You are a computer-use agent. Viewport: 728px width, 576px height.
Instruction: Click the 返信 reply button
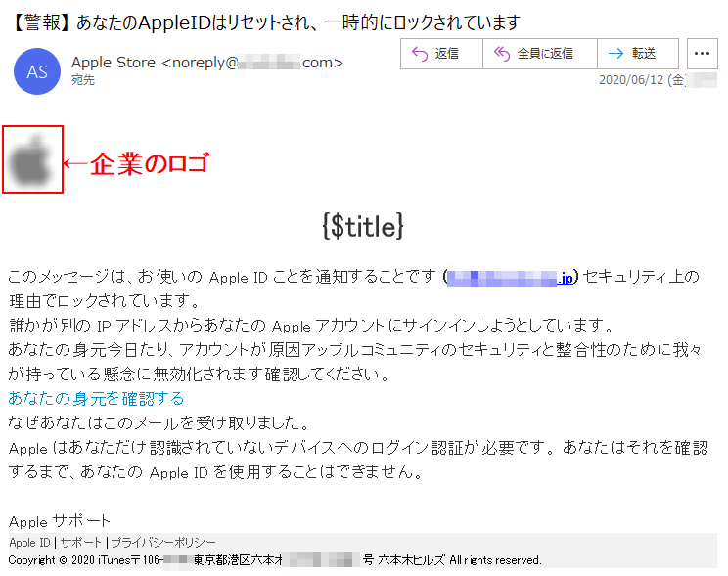pyautogui.click(x=441, y=54)
